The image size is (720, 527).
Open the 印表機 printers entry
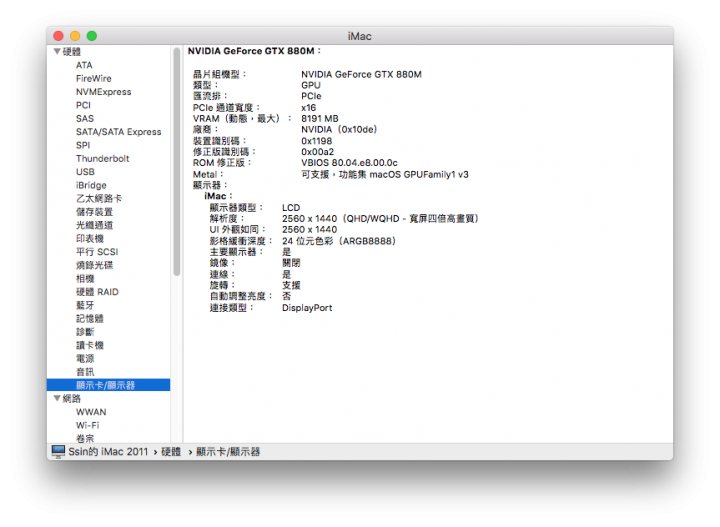coord(90,238)
